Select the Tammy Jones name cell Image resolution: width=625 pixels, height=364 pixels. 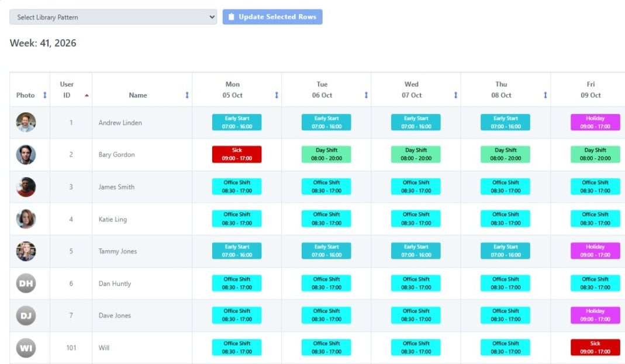[x=142, y=251]
